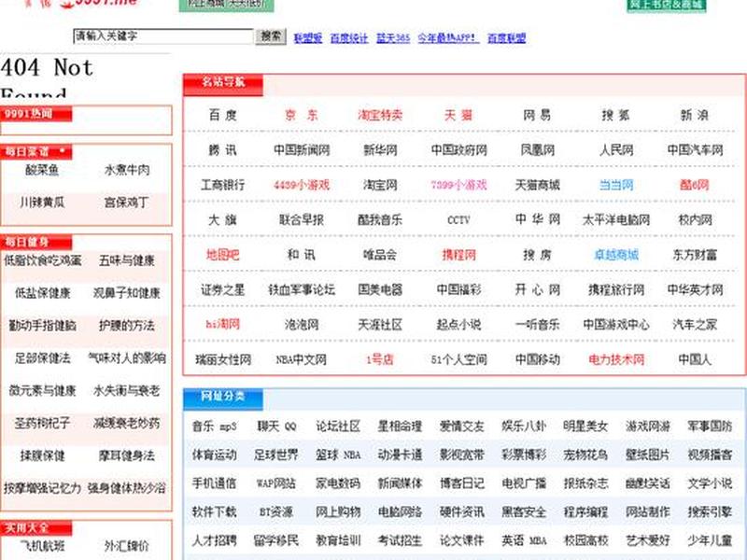Open the 淘宝特卖 link
The width and height of the screenshot is (747, 560).
[380, 115]
